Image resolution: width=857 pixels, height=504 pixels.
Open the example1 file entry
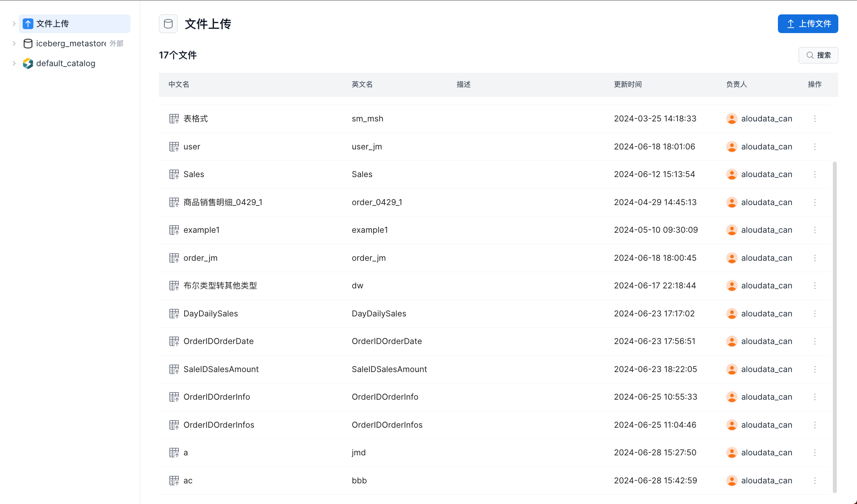(201, 230)
